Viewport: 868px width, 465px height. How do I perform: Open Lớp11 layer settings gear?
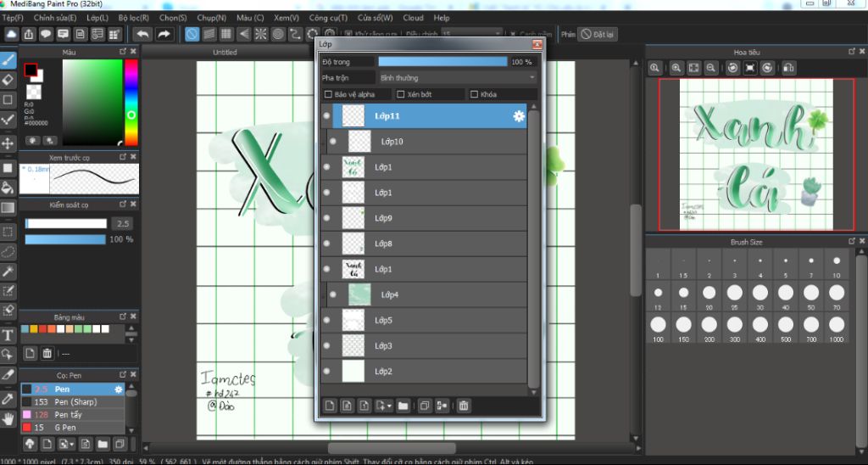tap(519, 116)
